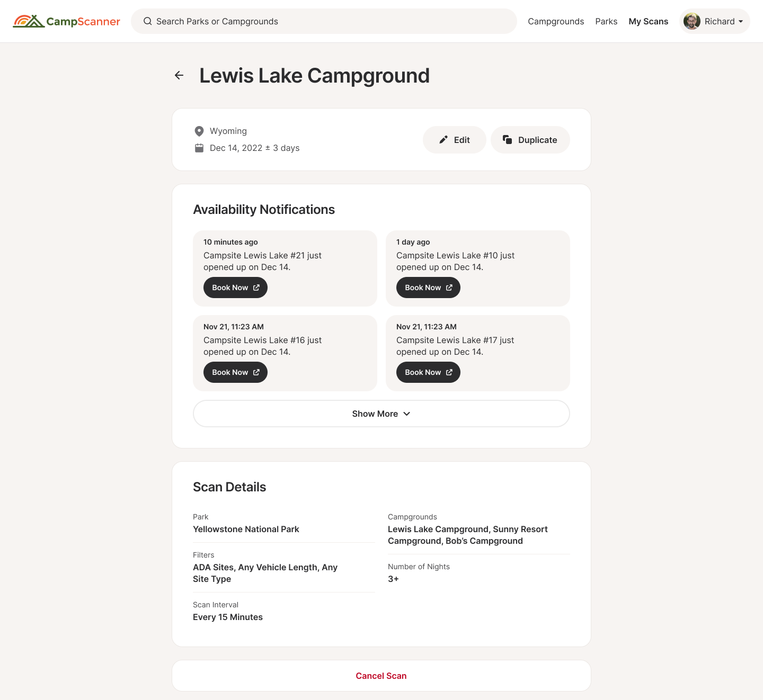Click the copy icon on Duplicate

coord(507,140)
